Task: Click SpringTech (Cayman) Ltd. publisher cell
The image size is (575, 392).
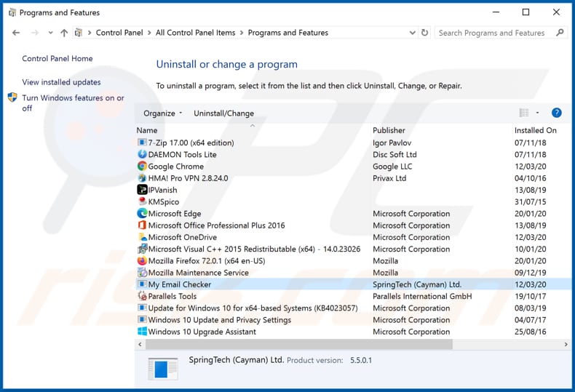Action: click(417, 284)
